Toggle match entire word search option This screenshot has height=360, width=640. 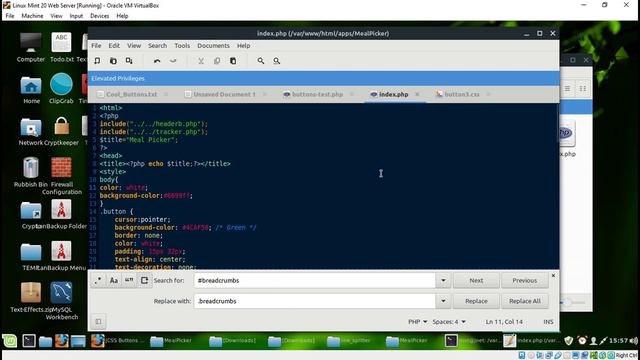[x=129, y=280]
